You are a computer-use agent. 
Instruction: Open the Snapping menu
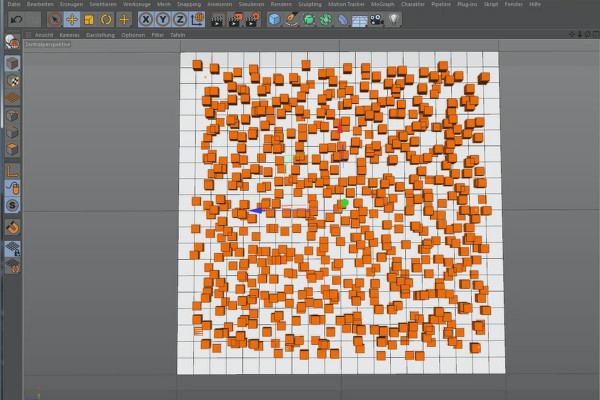(x=189, y=4)
